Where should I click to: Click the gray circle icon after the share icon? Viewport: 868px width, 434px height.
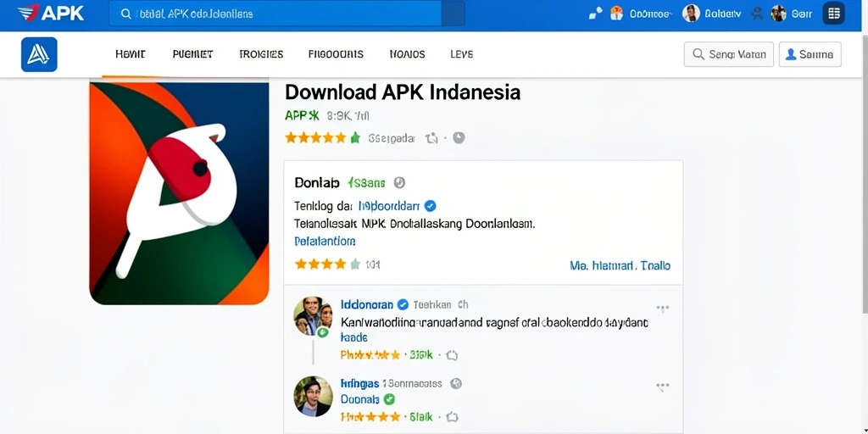459,138
